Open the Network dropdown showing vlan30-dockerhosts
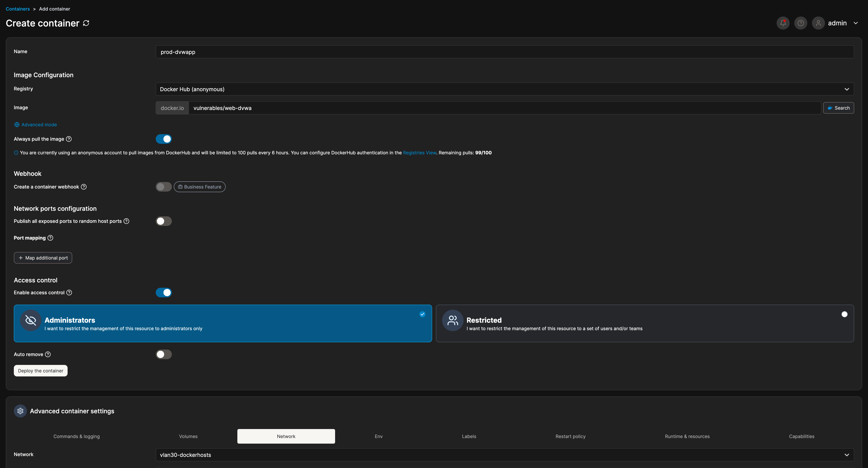 (505, 455)
